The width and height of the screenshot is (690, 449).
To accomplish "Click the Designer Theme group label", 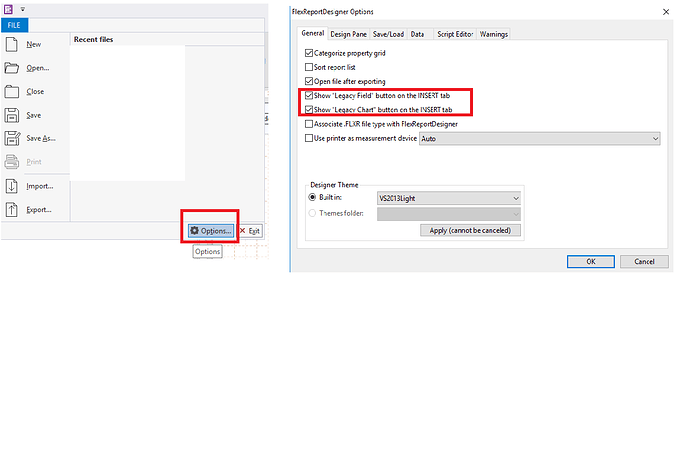I will coord(334,185).
